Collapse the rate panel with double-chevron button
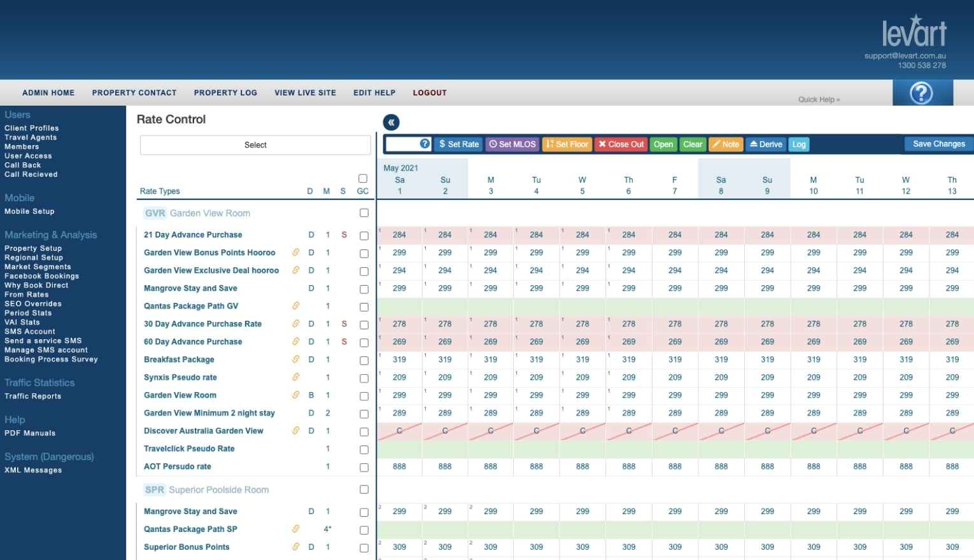The width and height of the screenshot is (974, 560). click(391, 122)
